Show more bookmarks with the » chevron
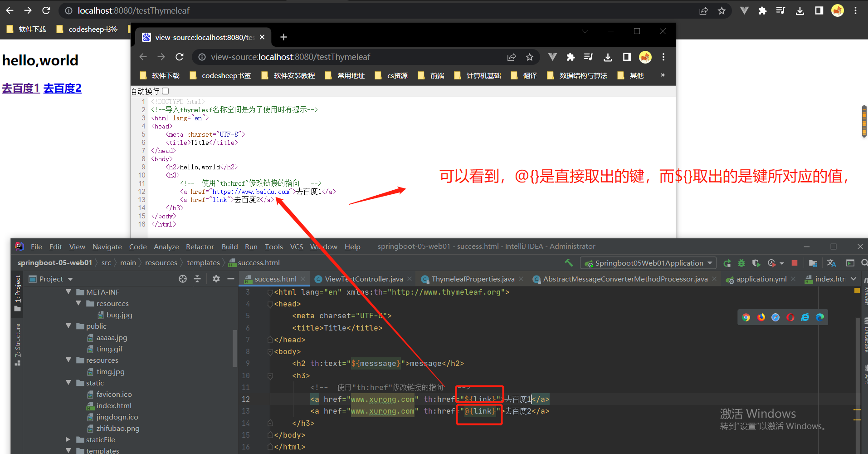 663,75
